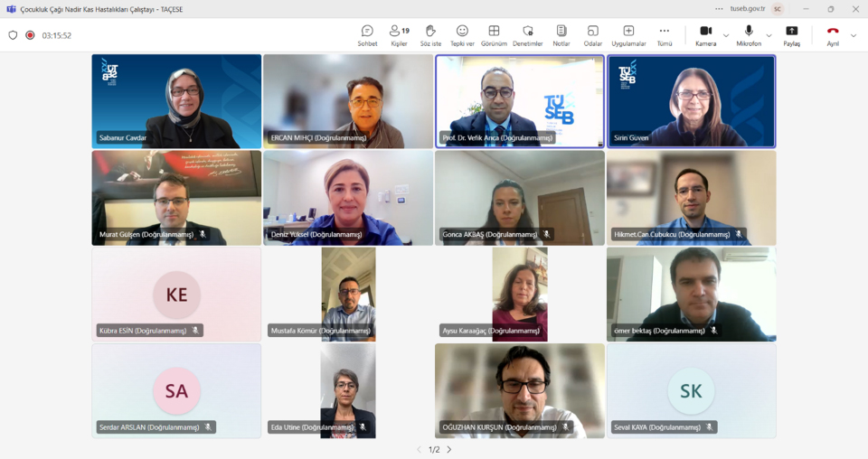
Task: Open Denetimler controls icon
Action: pos(528,35)
